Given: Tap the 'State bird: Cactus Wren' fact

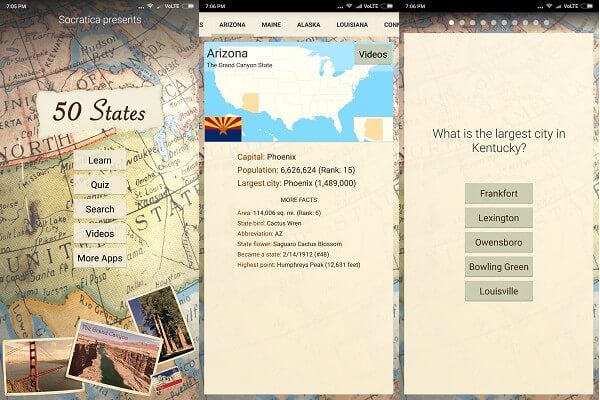Looking at the screenshot, I should (269, 223).
